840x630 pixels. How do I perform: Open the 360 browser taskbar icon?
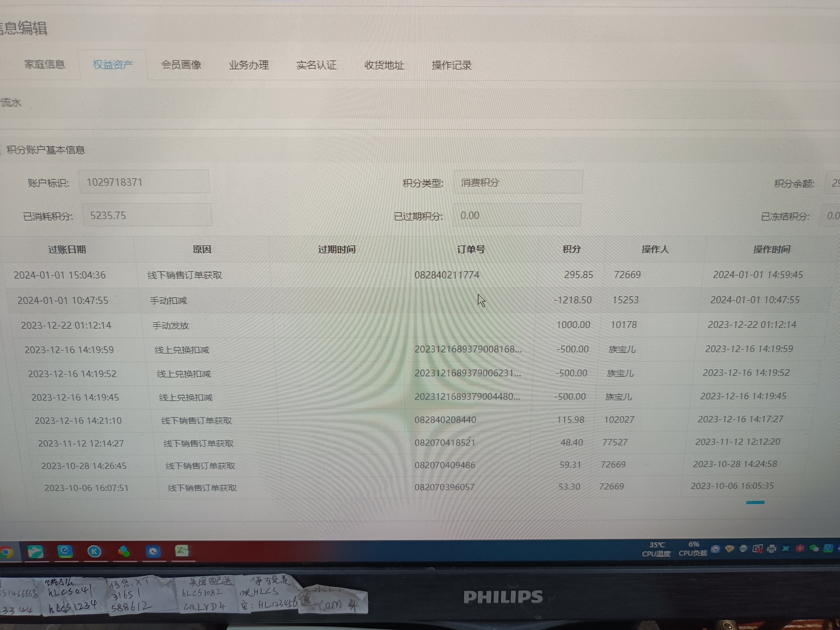tap(65, 551)
